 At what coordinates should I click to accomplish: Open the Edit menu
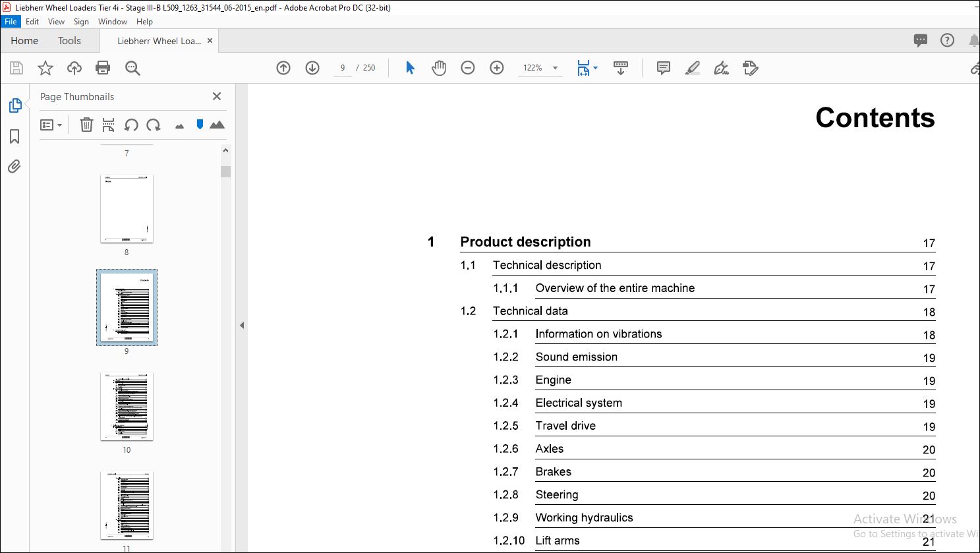(x=32, y=22)
